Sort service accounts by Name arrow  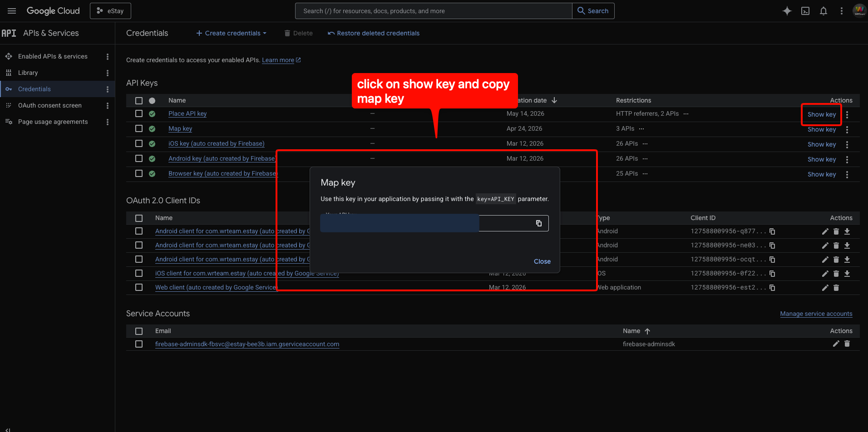point(647,331)
